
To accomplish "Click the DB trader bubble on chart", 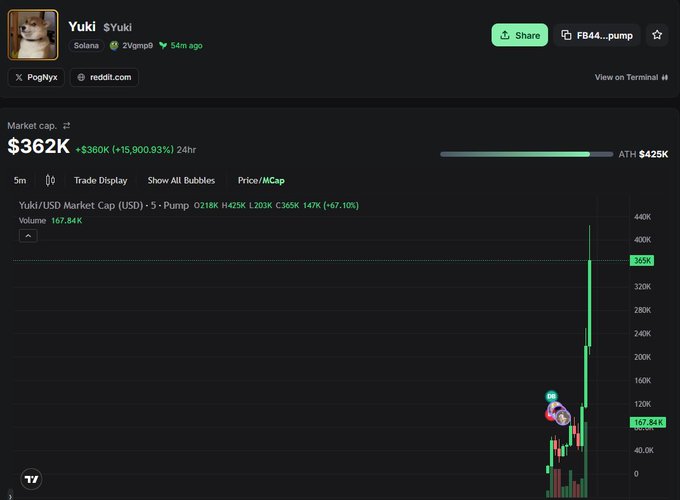I will pyautogui.click(x=551, y=396).
